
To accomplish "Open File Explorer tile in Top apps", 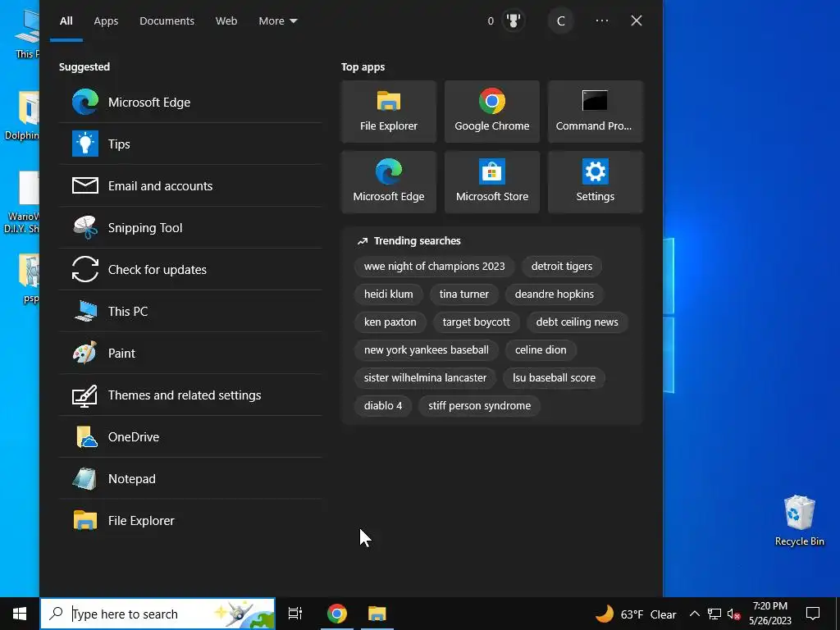I will point(388,112).
